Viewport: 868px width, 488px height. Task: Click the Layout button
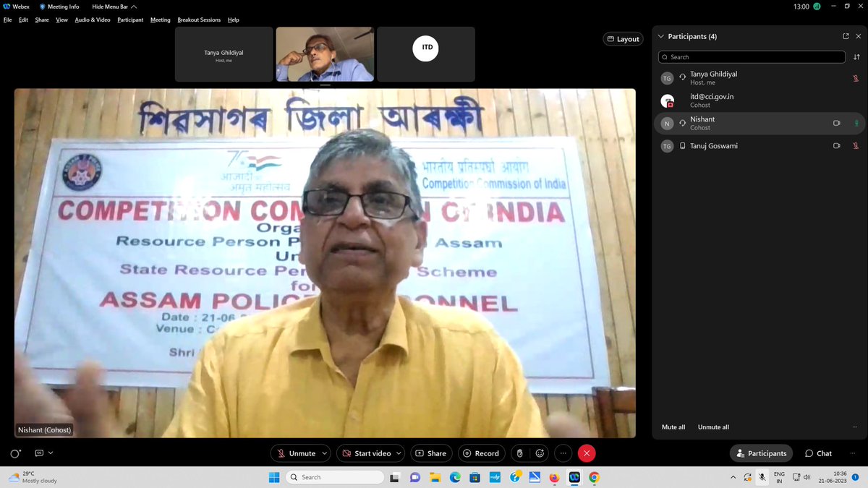pyautogui.click(x=623, y=38)
